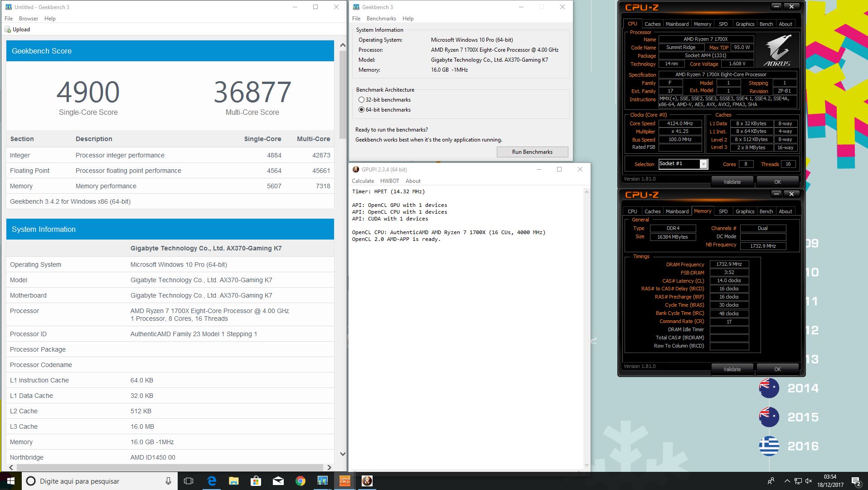Viewport: 868px width, 490px height.
Task: Open the HWBOT menu in GPUPI
Action: [390, 181]
